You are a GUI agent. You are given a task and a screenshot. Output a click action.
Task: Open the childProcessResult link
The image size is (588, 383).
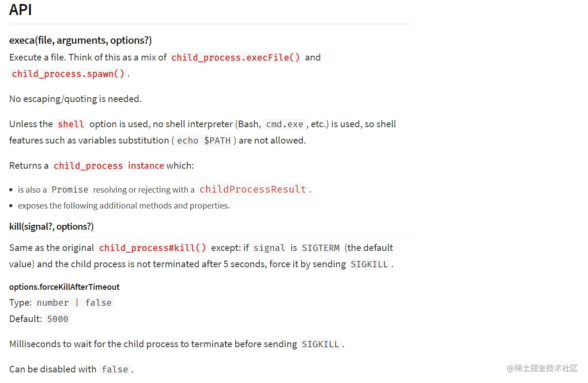click(253, 190)
